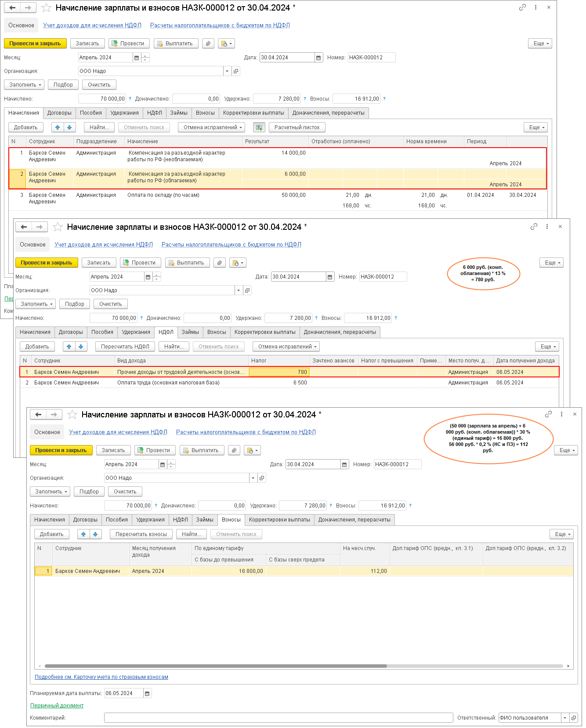Click the green table icon beside Расчетный листок
The image size is (586, 728).
coord(259,127)
